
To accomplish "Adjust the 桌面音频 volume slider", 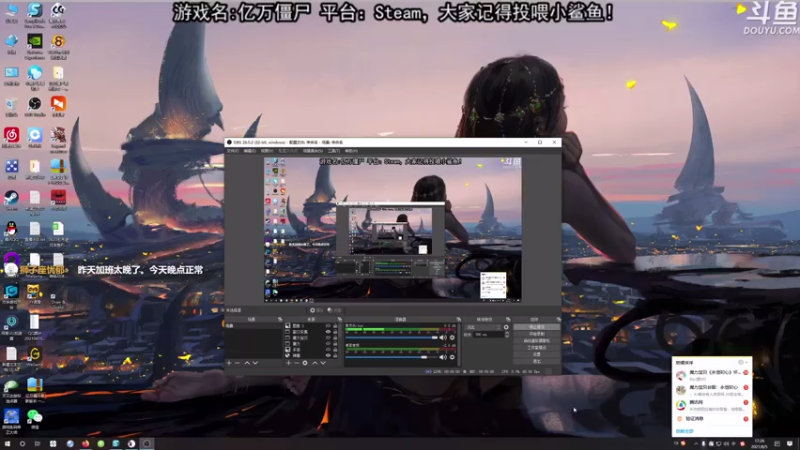I will tap(391, 357).
